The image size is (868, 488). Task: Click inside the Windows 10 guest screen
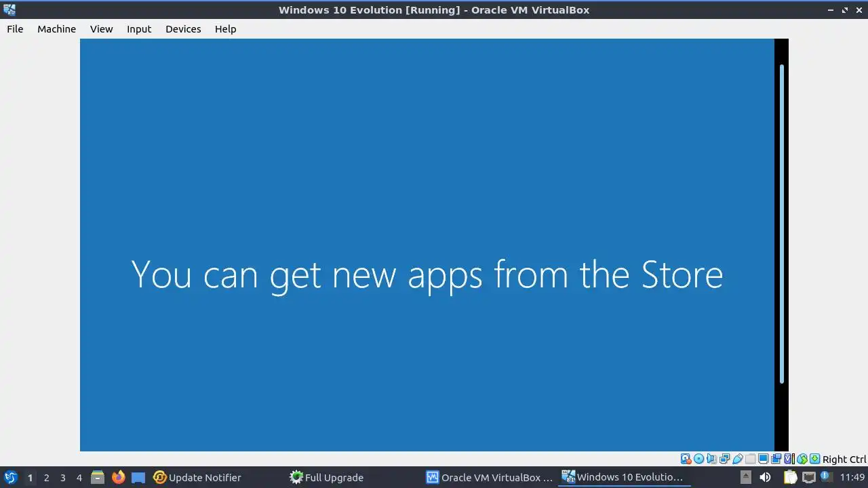click(427, 245)
